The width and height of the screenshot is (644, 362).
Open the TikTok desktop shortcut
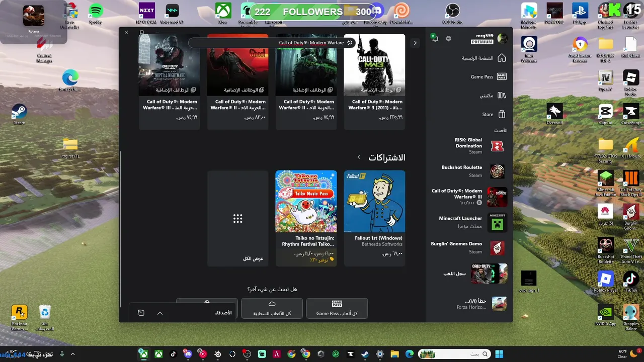[x=631, y=282]
